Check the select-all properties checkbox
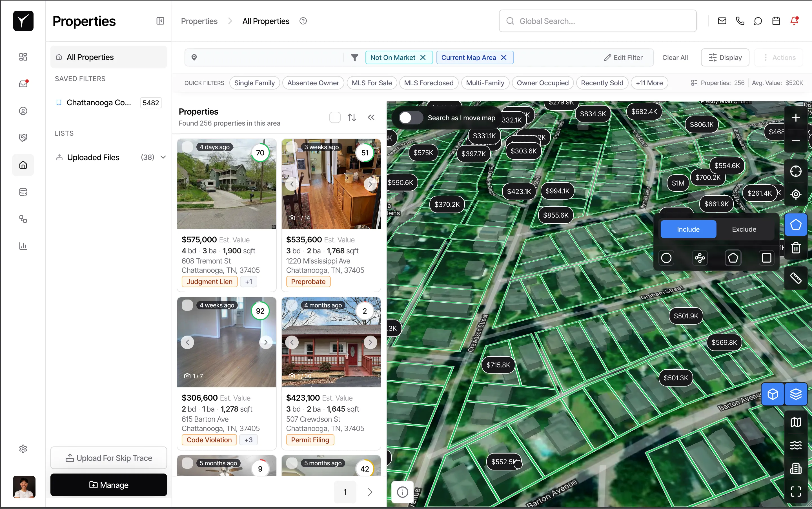Image resolution: width=812 pixels, height=509 pixels. (334, 117)
